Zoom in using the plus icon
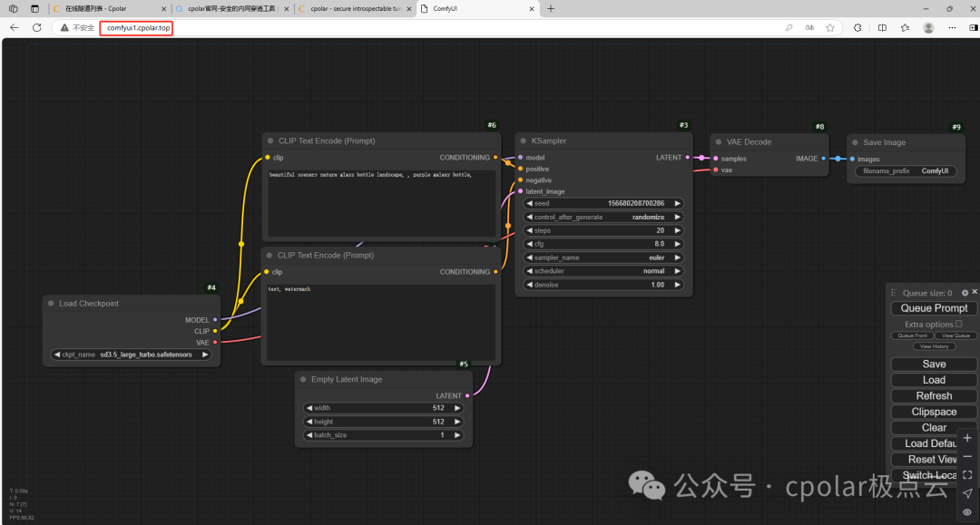This screenshot has width=980, height=525. click(966, 437)
